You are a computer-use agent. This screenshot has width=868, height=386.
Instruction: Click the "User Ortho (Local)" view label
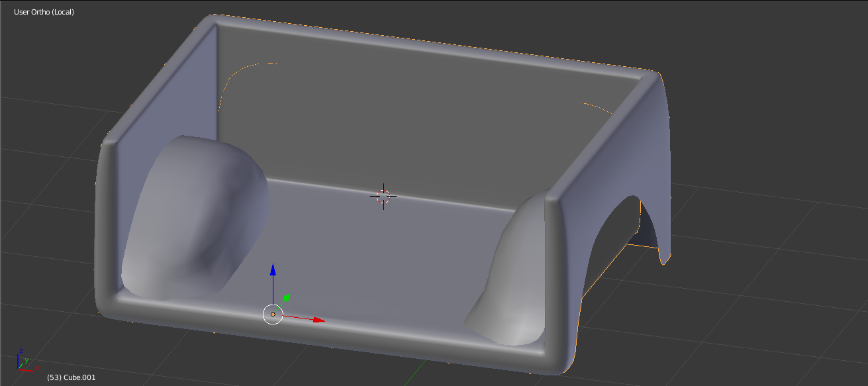[44, 12]
